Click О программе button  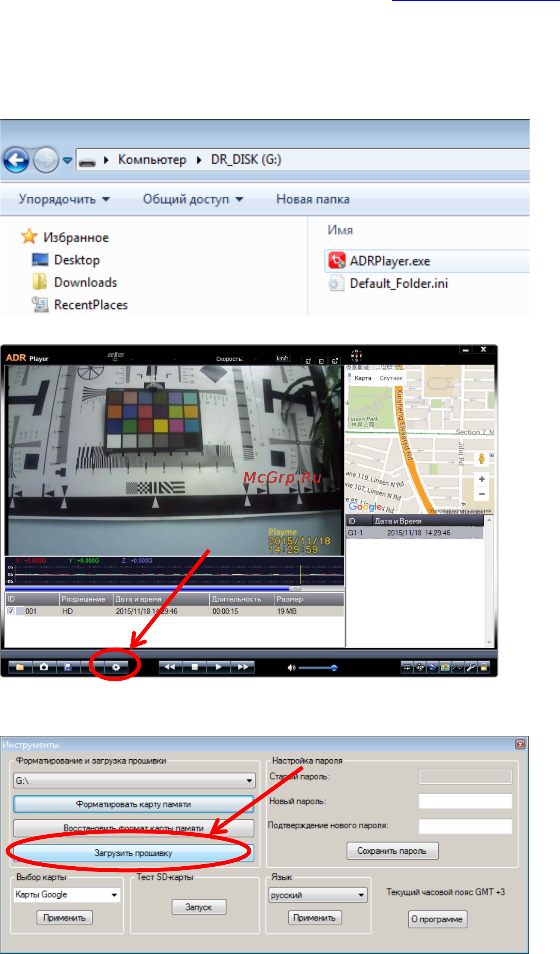tap(437, 919)
